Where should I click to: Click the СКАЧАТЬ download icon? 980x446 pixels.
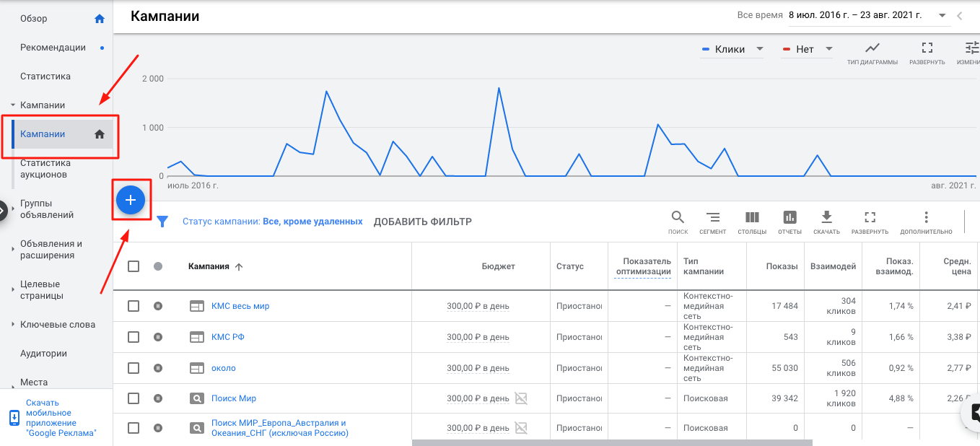826,217
